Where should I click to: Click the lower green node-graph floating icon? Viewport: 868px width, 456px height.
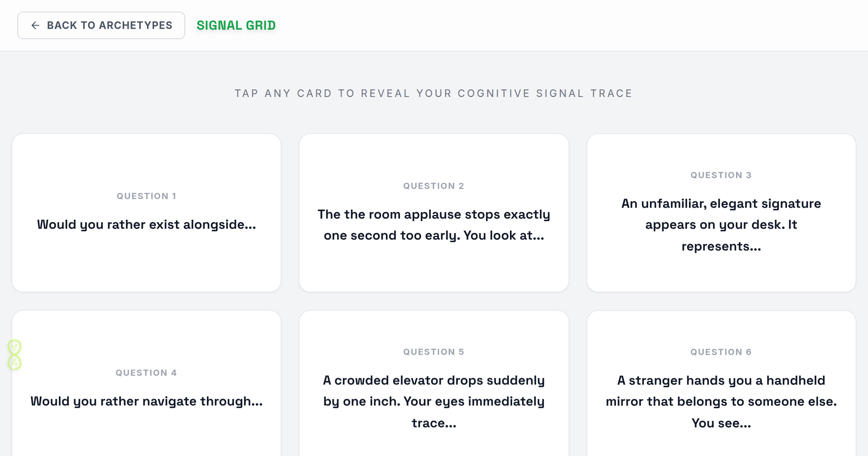pyautogui.click(x=14, y=362)
